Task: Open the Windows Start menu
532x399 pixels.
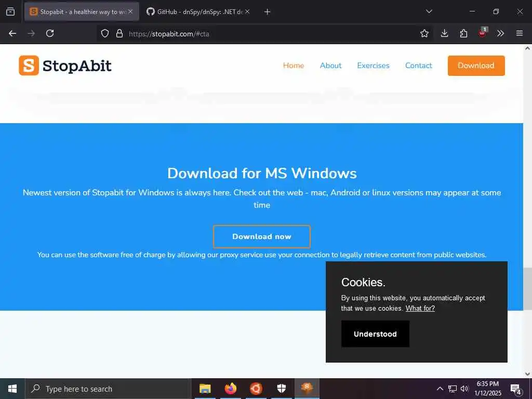Action: tap(12, 389)
